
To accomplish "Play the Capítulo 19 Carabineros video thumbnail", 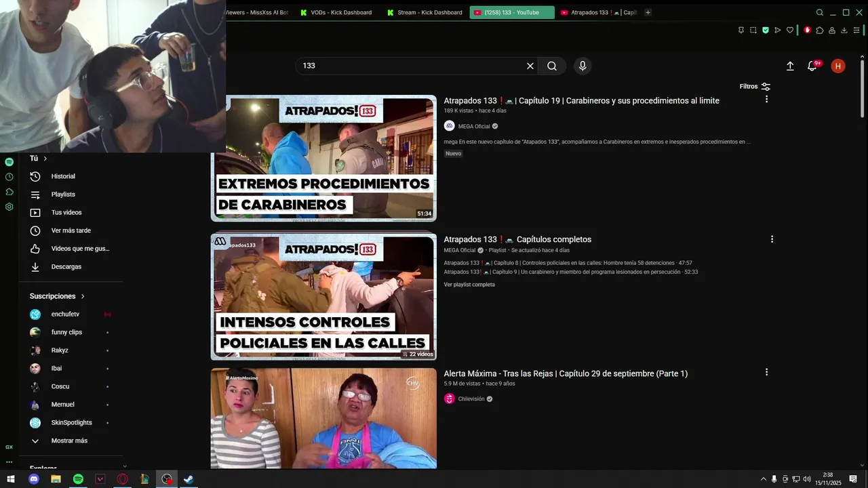I will (x=323, y=158).
